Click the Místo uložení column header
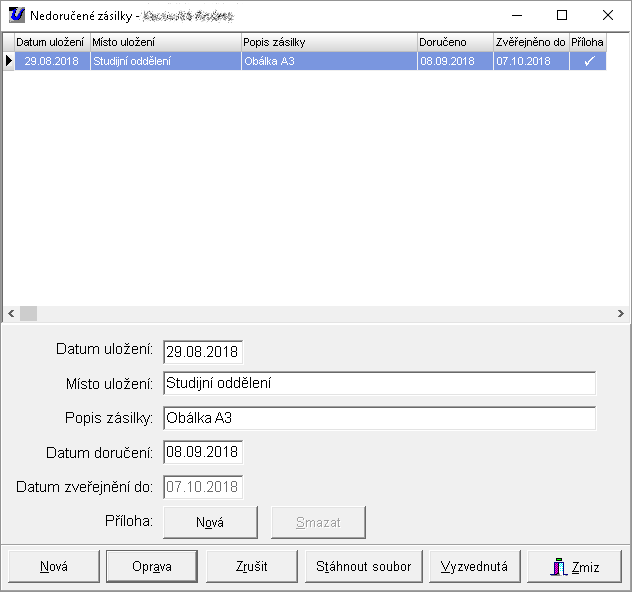 click(x=165, y=43)
